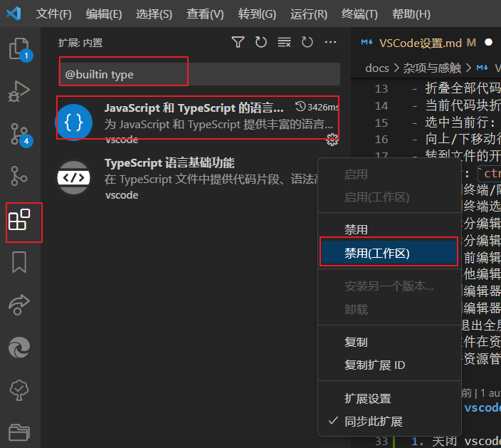Open the '终端(T)' menu
This screenshot has width=501, height=448.
pyautogui.click(x=359, y=14)
